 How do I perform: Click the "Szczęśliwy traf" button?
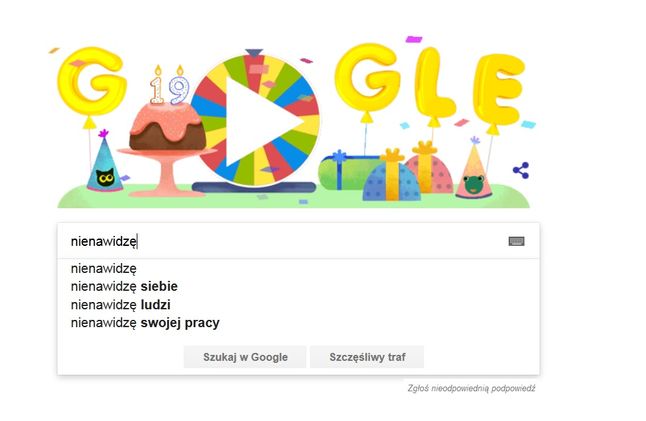point(367,357)
